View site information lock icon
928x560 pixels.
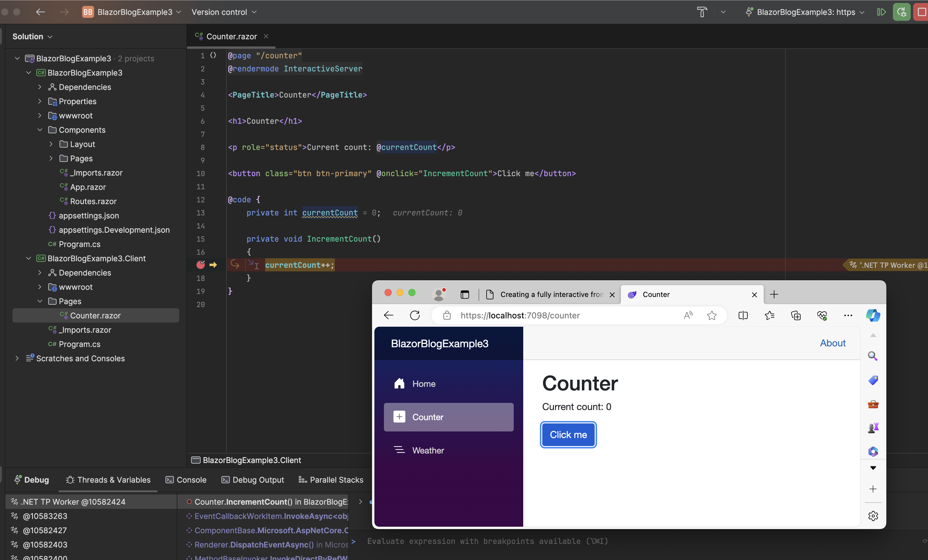pyautogui.click(x=447, y=315)
